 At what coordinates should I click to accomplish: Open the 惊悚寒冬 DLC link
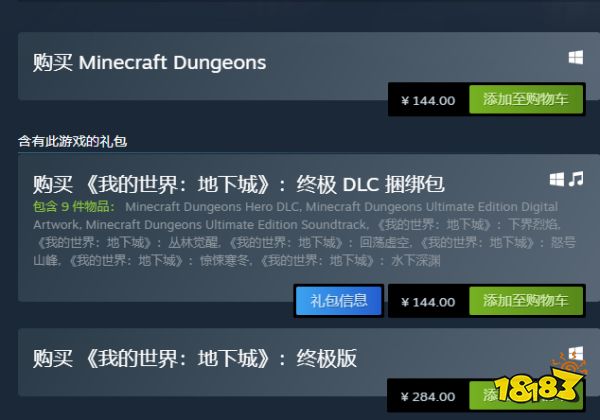tap(159, 261)
